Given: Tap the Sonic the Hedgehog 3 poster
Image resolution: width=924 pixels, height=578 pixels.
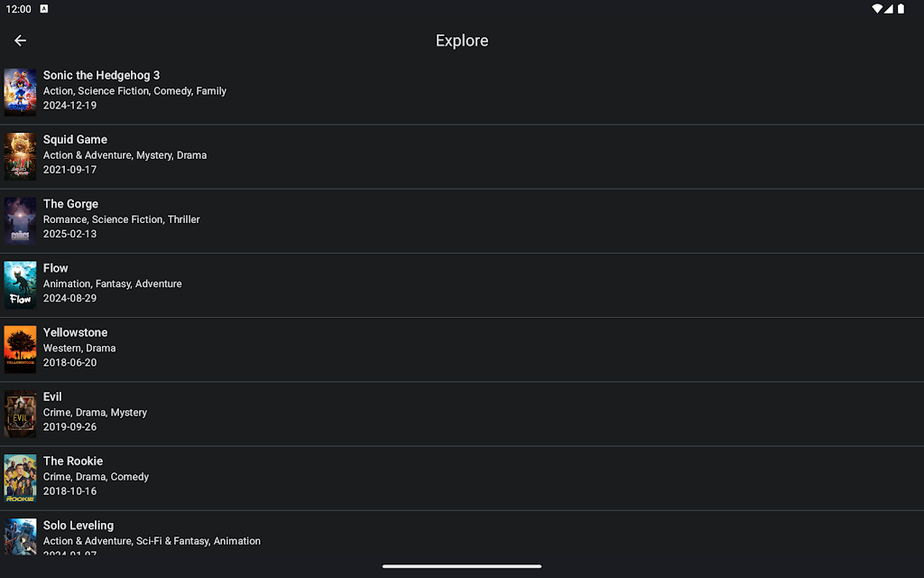Looking at the screenshot, I should (20, 92).
